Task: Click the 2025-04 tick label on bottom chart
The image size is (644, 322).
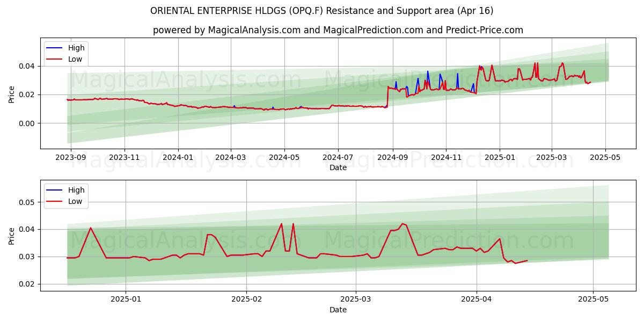Action: (x=477, y=300)
